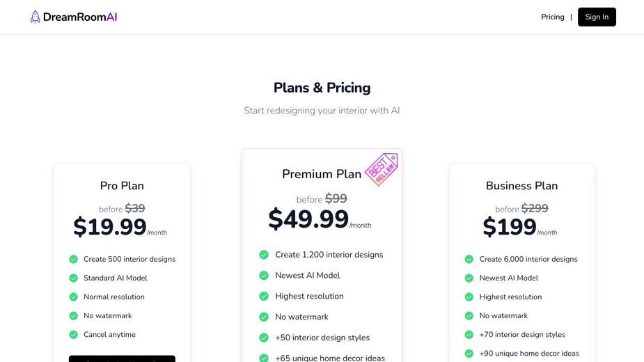Click checkmark next to Standard AI Model
The image size is (644, 362).
coord(74,278)
